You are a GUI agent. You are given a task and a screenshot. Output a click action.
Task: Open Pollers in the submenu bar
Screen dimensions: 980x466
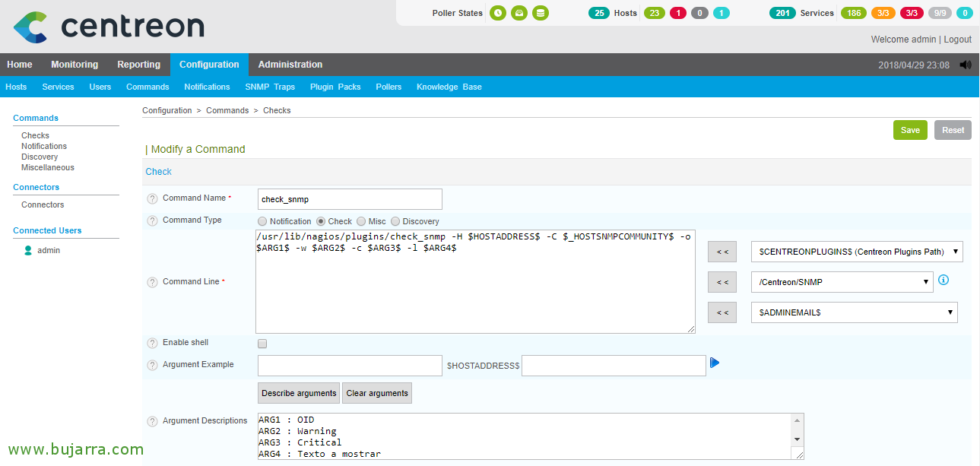[x=389, y=87]
